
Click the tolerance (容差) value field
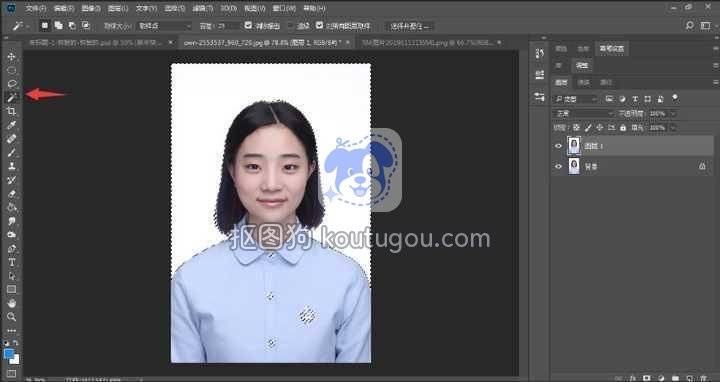tap(228, 26)
